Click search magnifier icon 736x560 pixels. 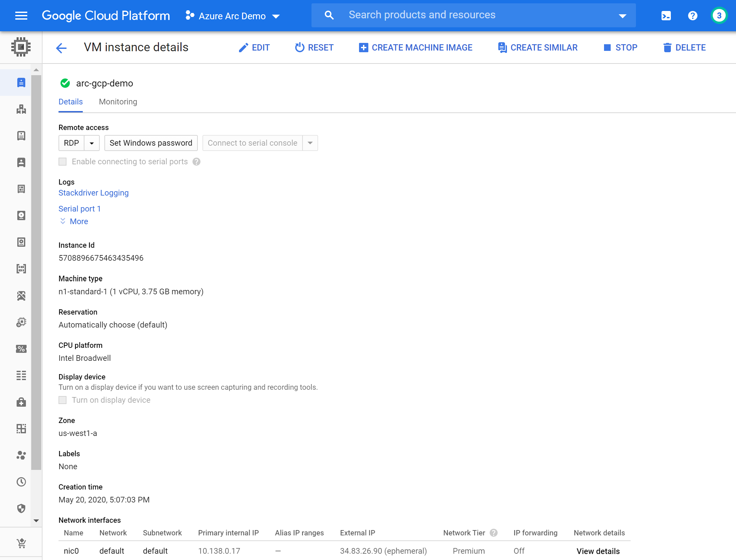click(x=329, y=15)
